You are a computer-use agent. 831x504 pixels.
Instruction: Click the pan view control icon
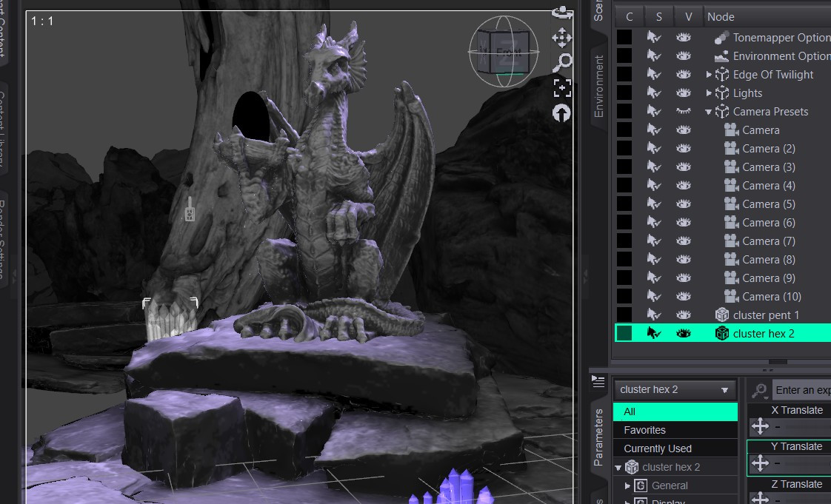click(x=561, y=38)
